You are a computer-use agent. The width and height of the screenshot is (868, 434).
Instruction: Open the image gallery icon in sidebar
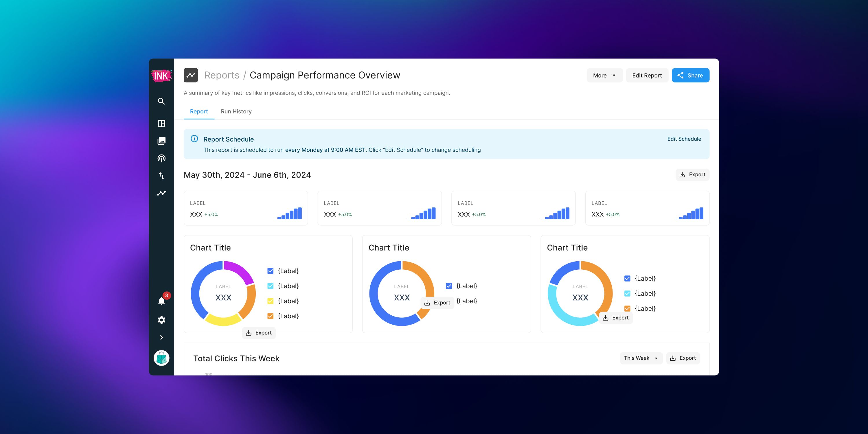point(161,141)
